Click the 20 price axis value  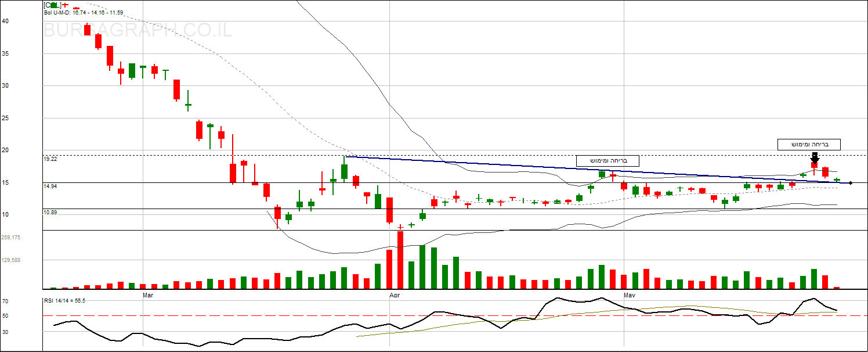[5, 150]
